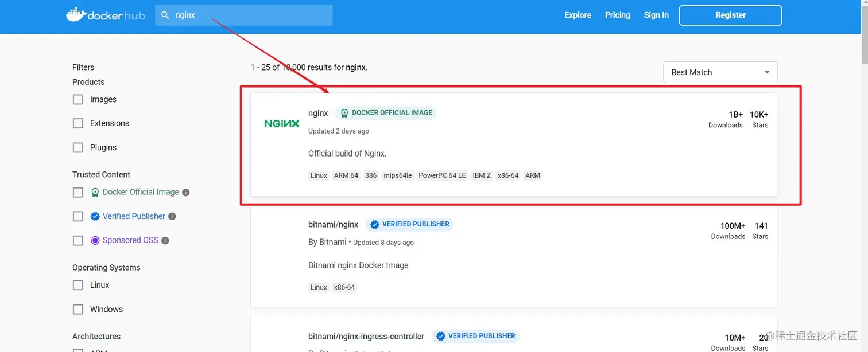Click the 386 architecture tag
Image resolution: width=868 pixels, height=352 pixels.
pyautogui.click(x=371, y=175)
